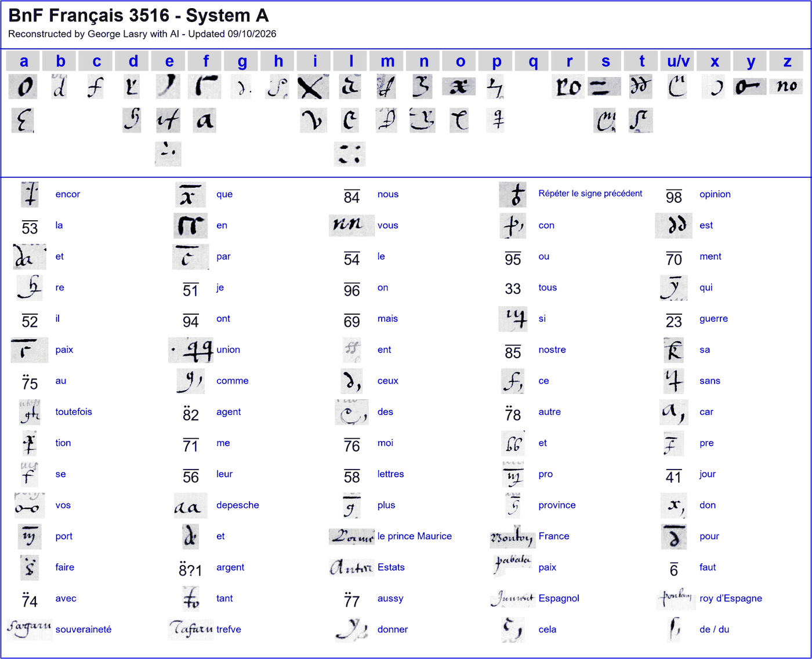Select the handwritten image next to 'trefve'

(191, 629)
